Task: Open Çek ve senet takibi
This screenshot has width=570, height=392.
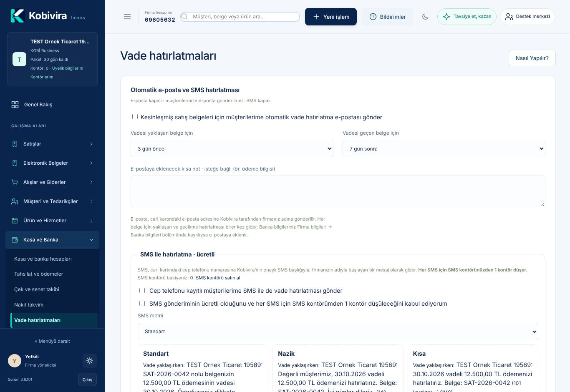Action: pos(37,289)
